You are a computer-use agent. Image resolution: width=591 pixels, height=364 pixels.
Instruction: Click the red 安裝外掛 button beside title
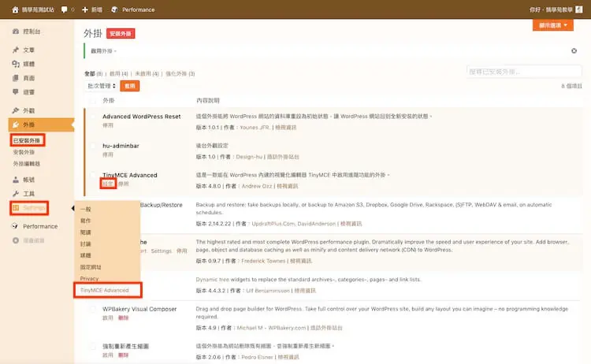pos(121,34)
